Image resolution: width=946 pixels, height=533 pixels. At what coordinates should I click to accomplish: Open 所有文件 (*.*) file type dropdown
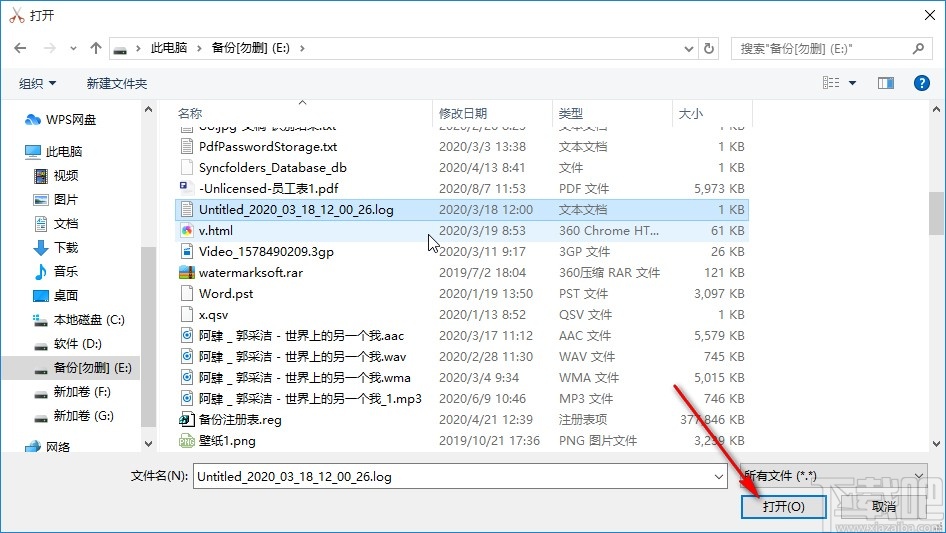[834, 476]
